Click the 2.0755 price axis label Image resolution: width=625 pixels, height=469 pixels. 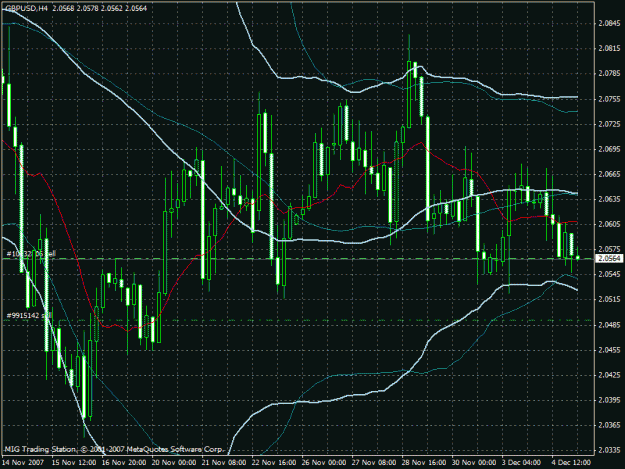tap(609, 99)
